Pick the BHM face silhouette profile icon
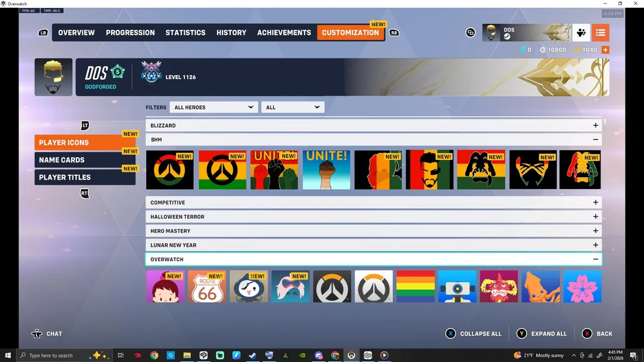Viewport: 644px width, 362px height. (378, 170)
